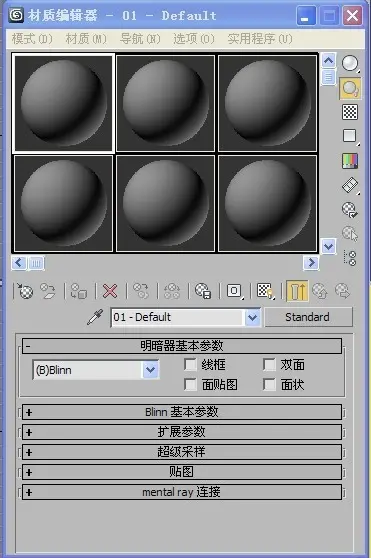Collapse the 明暗器基本参数 rollout
371x558 pixels.
click(182, 346)
